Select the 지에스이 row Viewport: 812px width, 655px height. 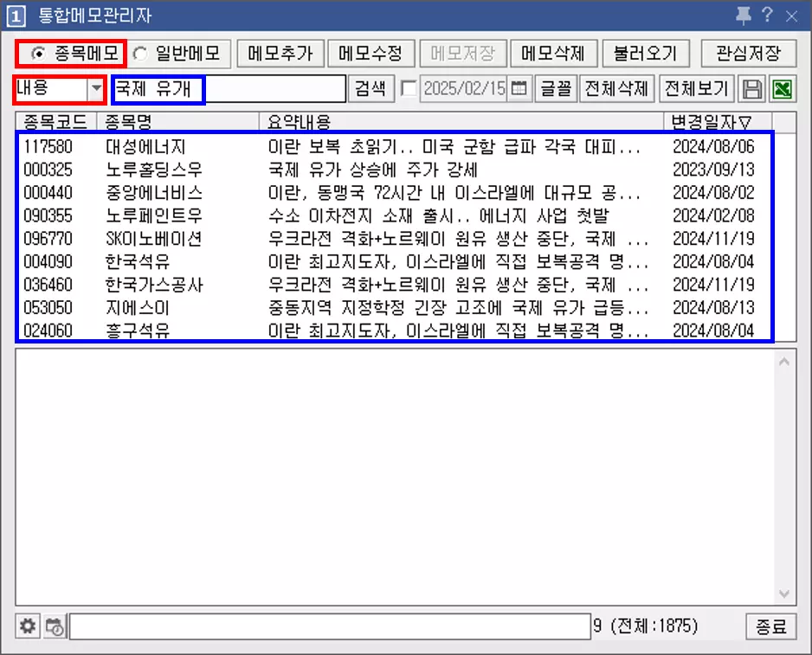[x=395, y=307]
